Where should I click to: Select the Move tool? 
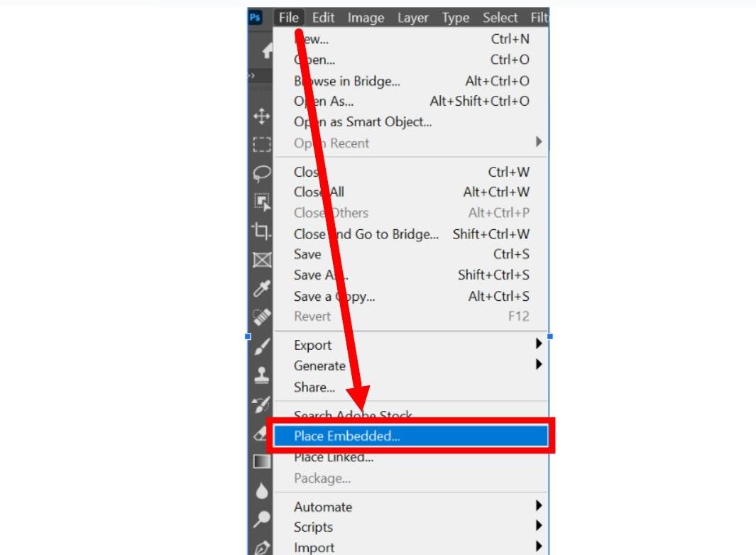pos(261,117)
